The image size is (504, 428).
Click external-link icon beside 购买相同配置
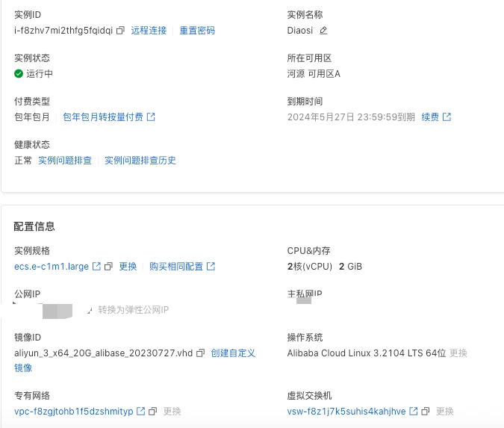click(211, 267)
